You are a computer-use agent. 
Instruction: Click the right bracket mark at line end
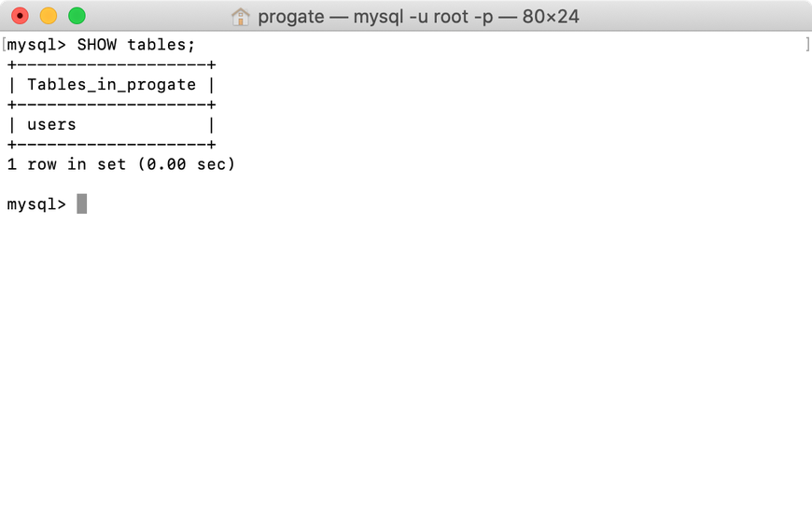807,45
